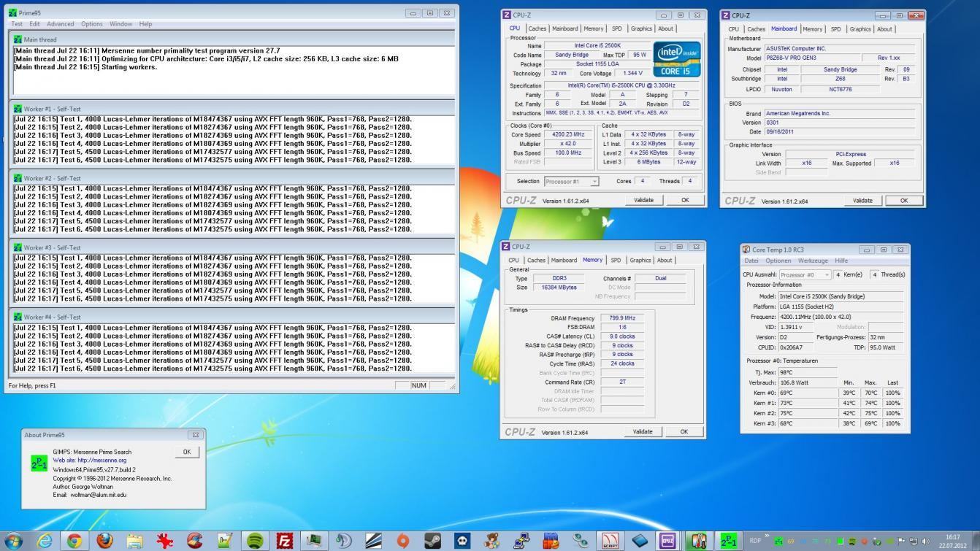Open Google Chrome from the taskbar
Image resolution: width=980 pixels, height=551 pixels.
tap(74, 541)
